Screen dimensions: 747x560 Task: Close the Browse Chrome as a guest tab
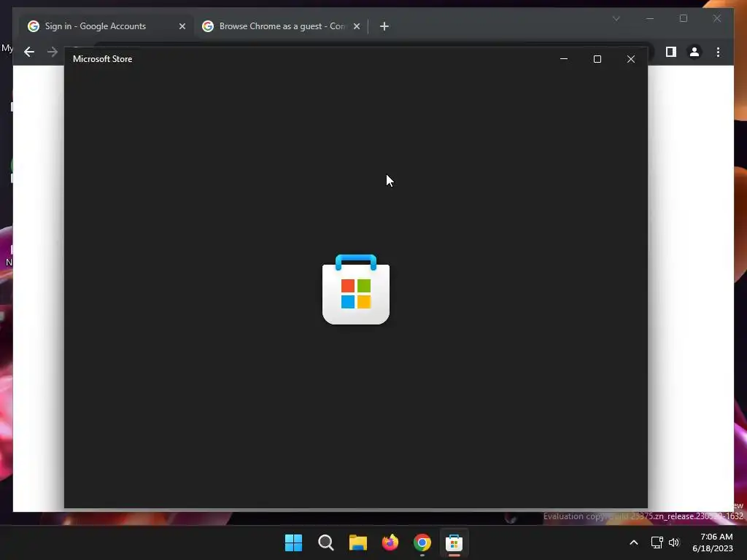(x=356, y=26)
